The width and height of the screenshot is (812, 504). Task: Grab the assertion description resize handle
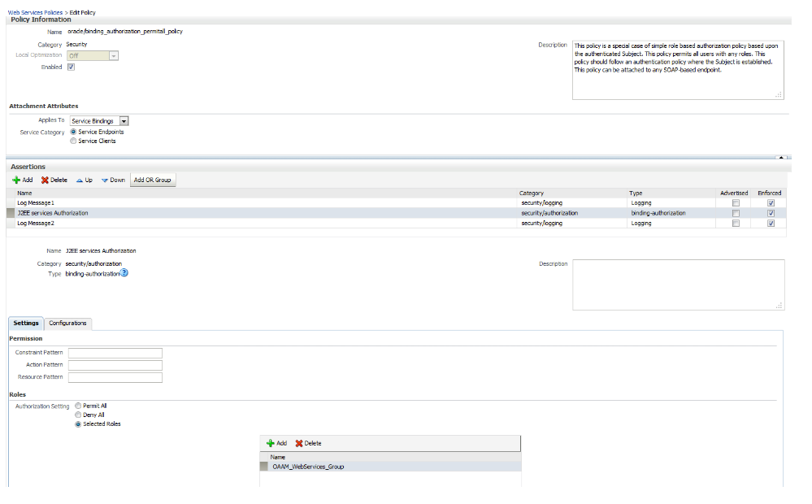point(779,306)
